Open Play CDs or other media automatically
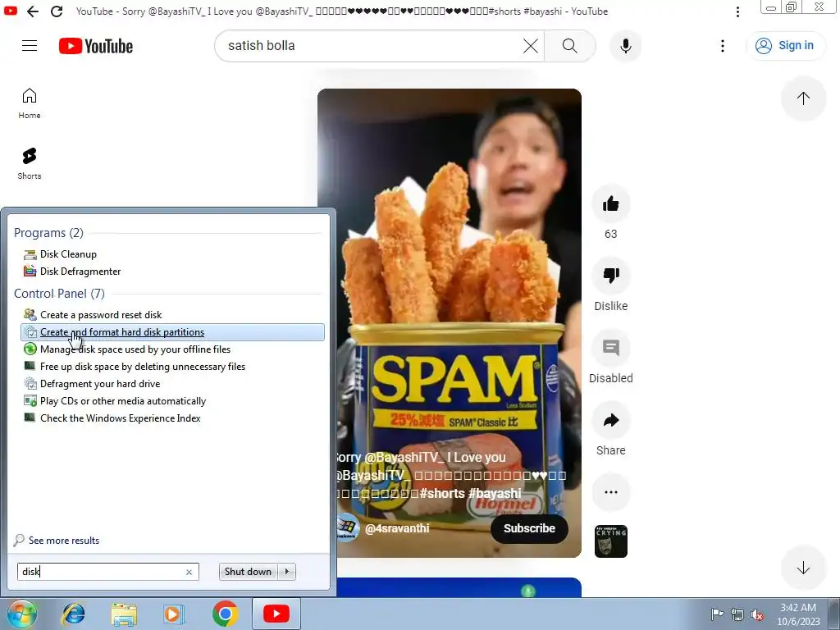The height and width of the screenshot is (630, 840). tap(123, 400)
